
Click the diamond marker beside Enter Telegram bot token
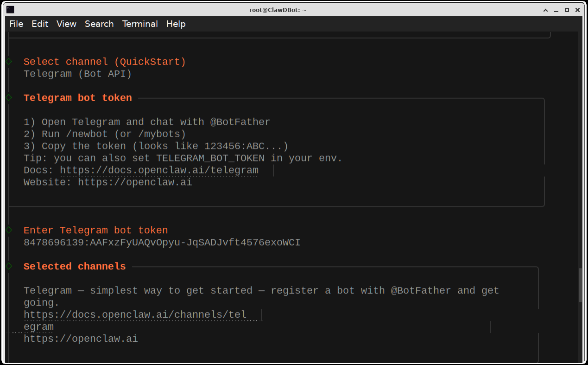coord(9,230)
